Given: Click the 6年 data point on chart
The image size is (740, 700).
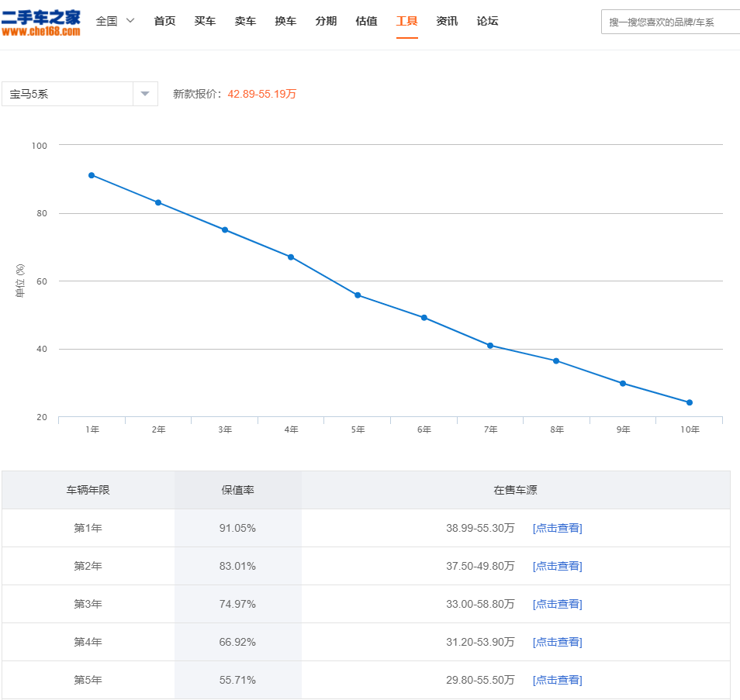Looking at the screenshot, I should pyautogui.click(x=424, y=318).
